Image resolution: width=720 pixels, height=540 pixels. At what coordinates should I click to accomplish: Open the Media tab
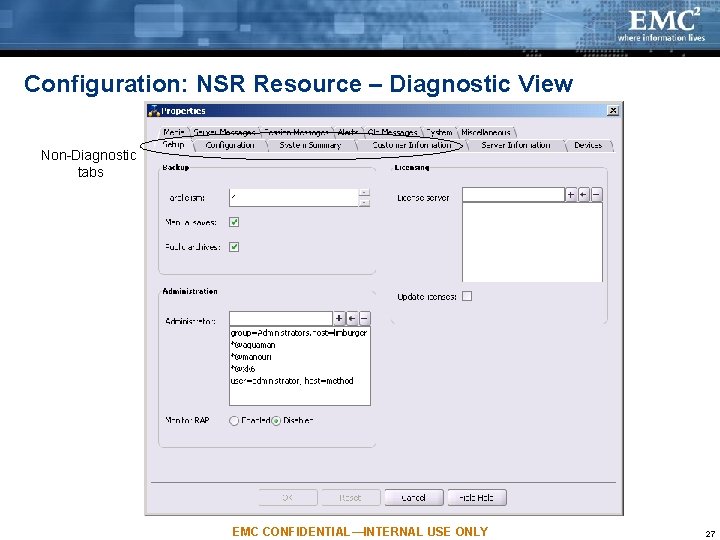pyautogui.click(x=174, y=132)
